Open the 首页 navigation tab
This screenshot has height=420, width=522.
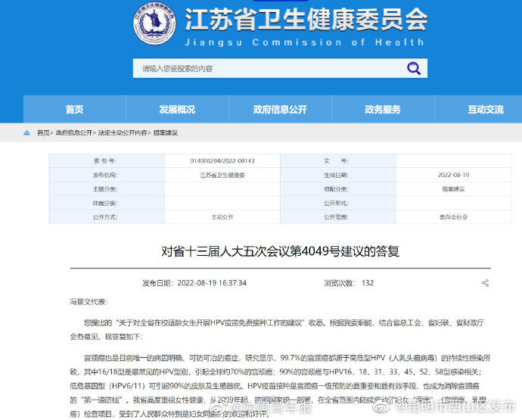[x=75, y=109]
